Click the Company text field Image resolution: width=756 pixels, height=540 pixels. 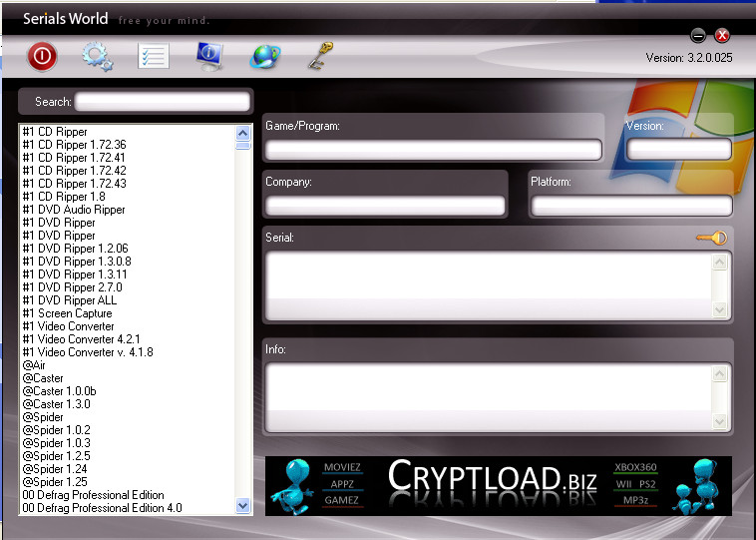[385, 206]
